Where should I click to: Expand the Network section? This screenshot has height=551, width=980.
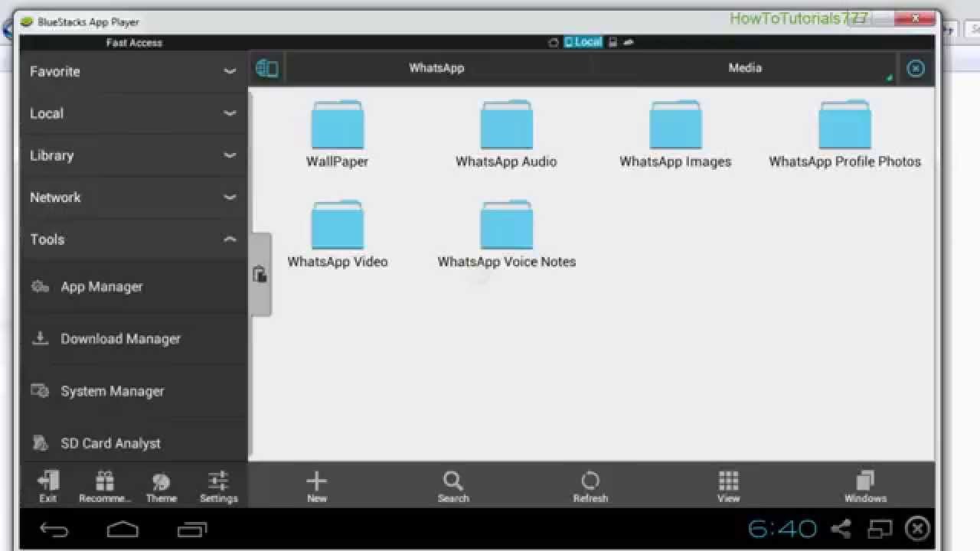click(x=133, y=197)
